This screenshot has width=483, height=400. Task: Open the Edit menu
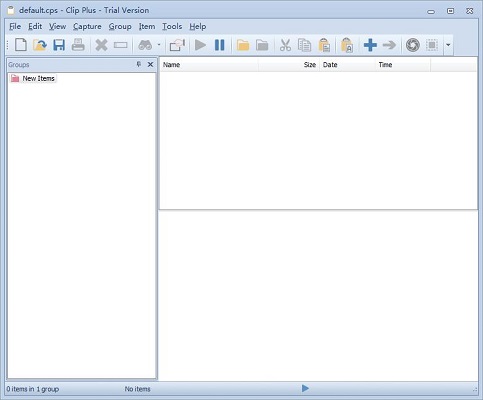[x=35, y=26]
